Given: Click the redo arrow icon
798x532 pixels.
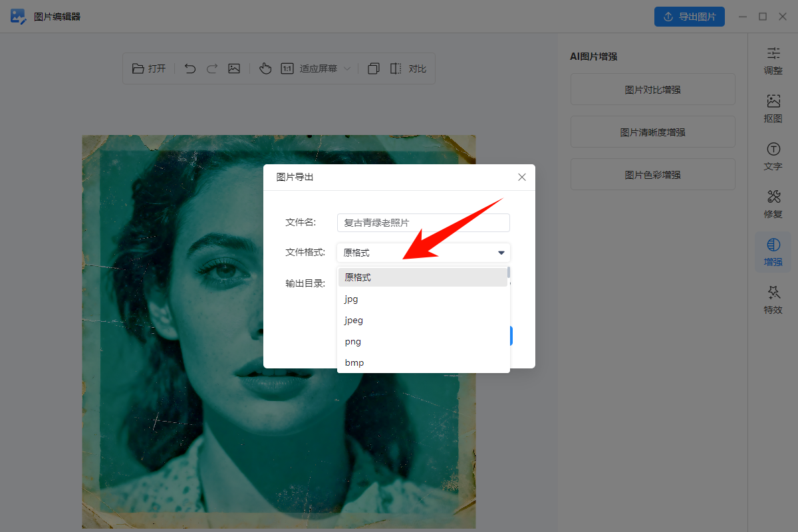Looking at the screenshot, I should tap(211, 68).
